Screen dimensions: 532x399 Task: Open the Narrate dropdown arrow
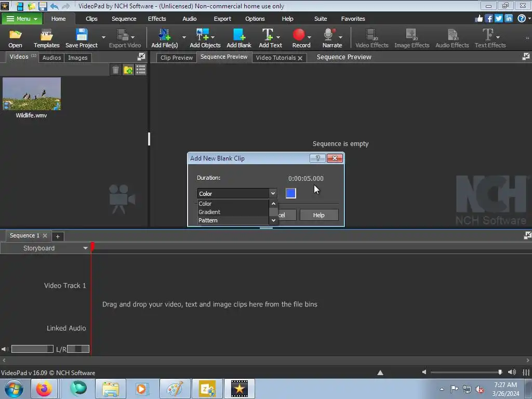click(x=340, y=37)
